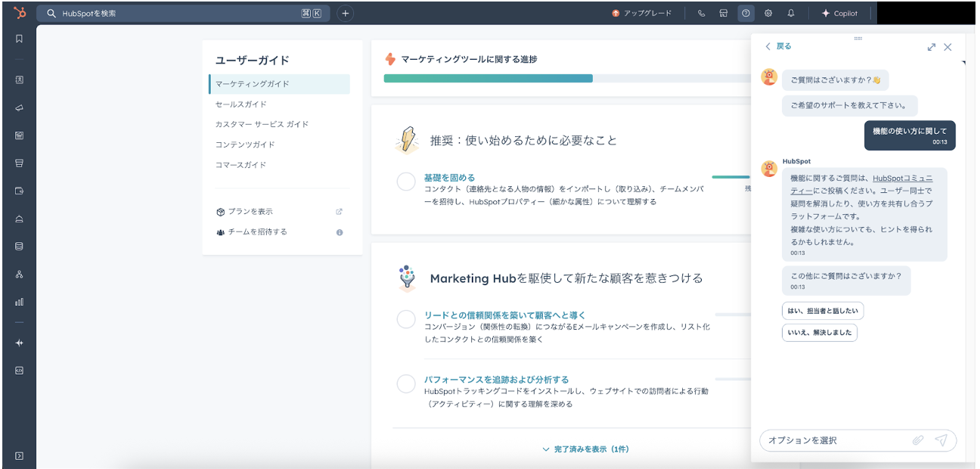Click ご希望のサポートを教えて下さい message bubble
The width and height of the screenshot is (980, 469).
[849, 105]
